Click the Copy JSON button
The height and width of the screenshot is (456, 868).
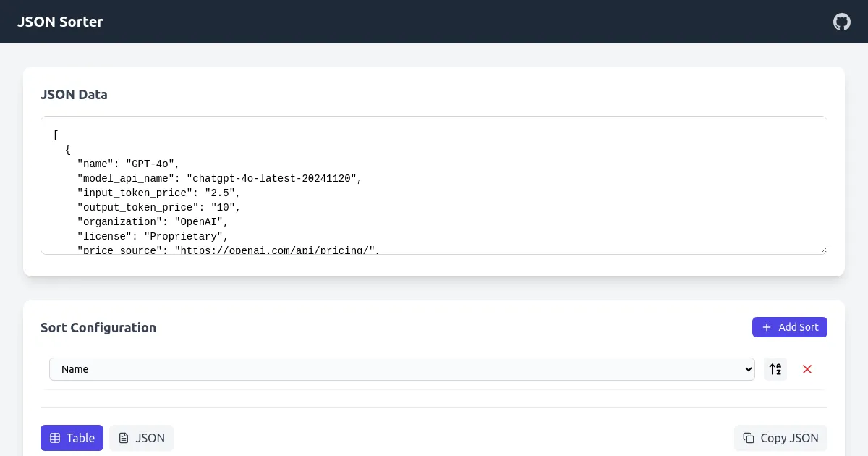click(x=780, y=438)
